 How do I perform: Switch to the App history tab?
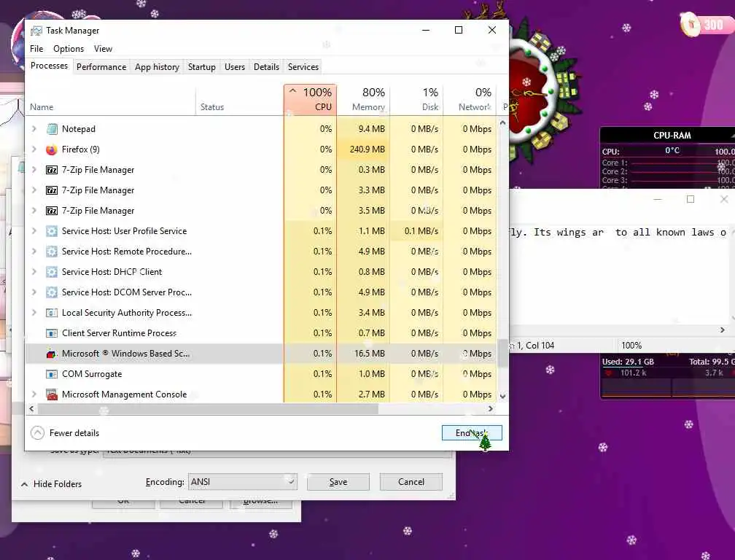point(157,67)
